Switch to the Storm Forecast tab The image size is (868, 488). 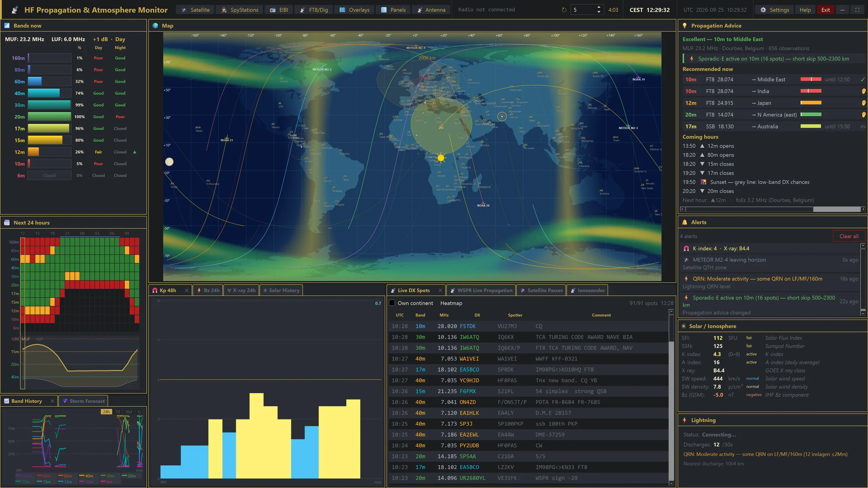(83, 401)
